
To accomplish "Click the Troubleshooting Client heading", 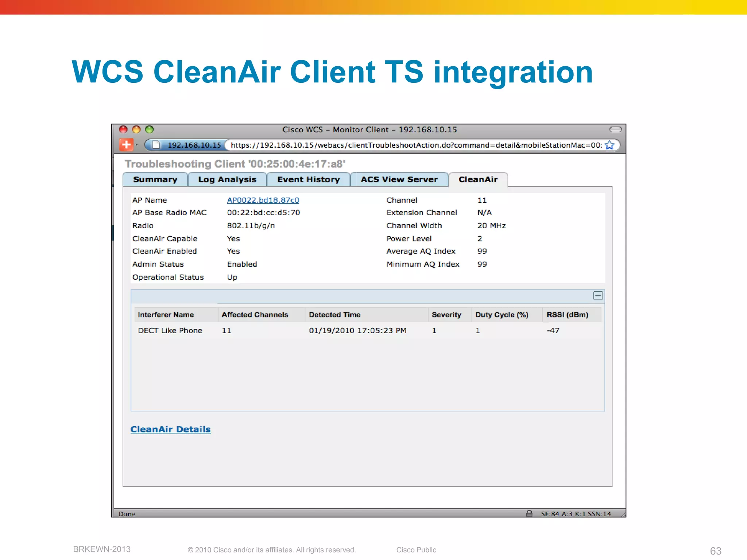I will coord(235,164).
